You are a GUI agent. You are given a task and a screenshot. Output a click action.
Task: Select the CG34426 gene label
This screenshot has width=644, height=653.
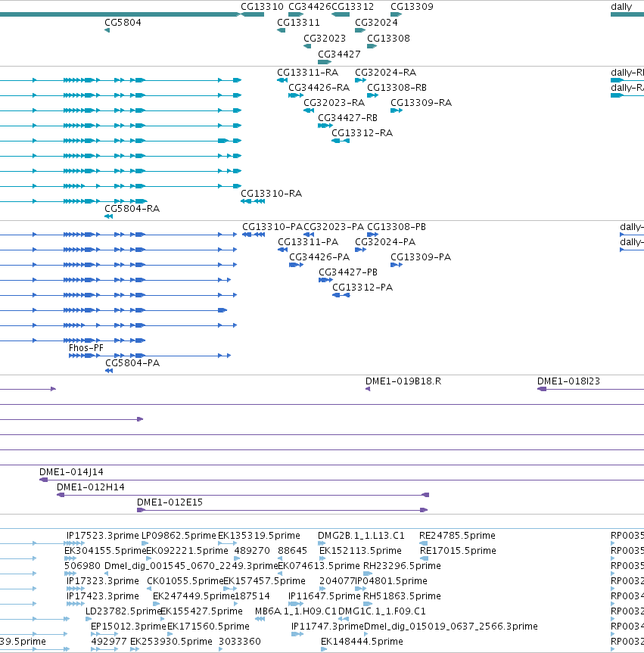[310, 7]
